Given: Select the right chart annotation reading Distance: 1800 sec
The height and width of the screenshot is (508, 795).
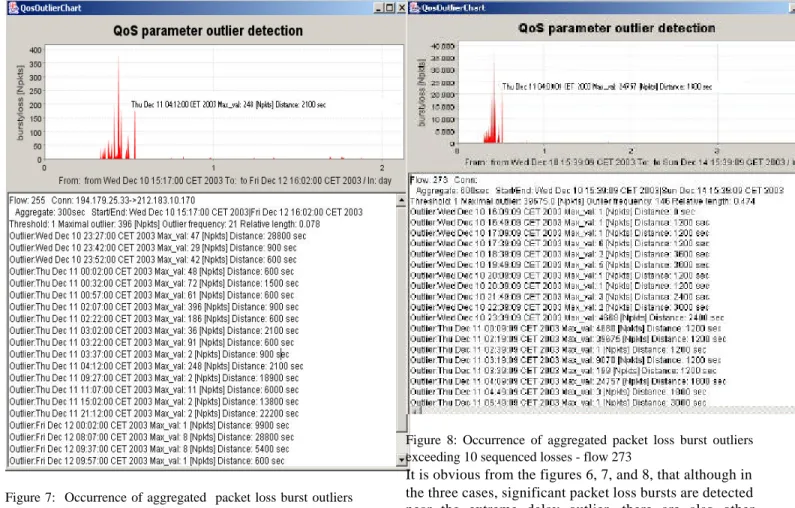Looking at the screenshot, I should (x=607, y=87).
